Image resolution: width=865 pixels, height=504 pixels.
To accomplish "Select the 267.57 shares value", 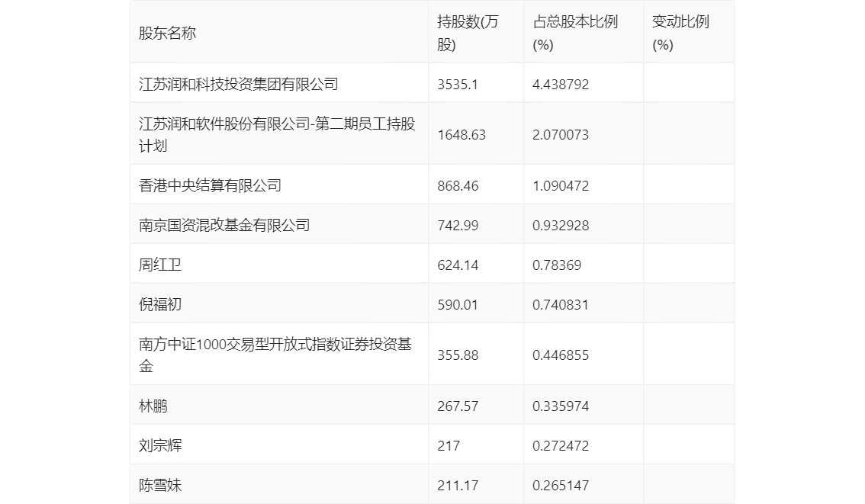I will [458, 406].
